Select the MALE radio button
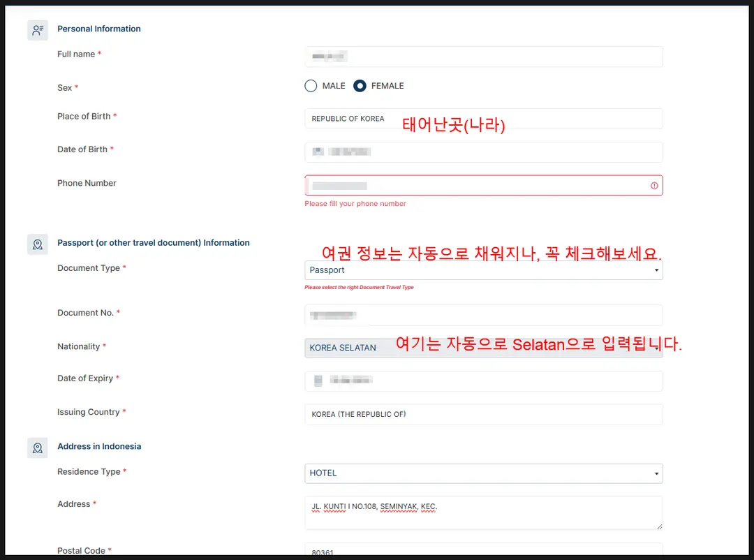The width and height of the screenshot is (754, 560). click(x=311, y=86)
